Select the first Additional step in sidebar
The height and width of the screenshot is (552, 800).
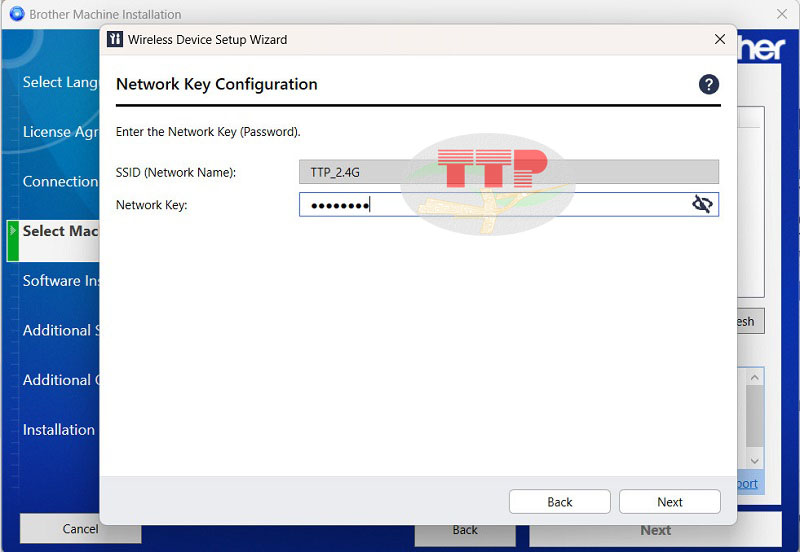click(x=60, y=331)
